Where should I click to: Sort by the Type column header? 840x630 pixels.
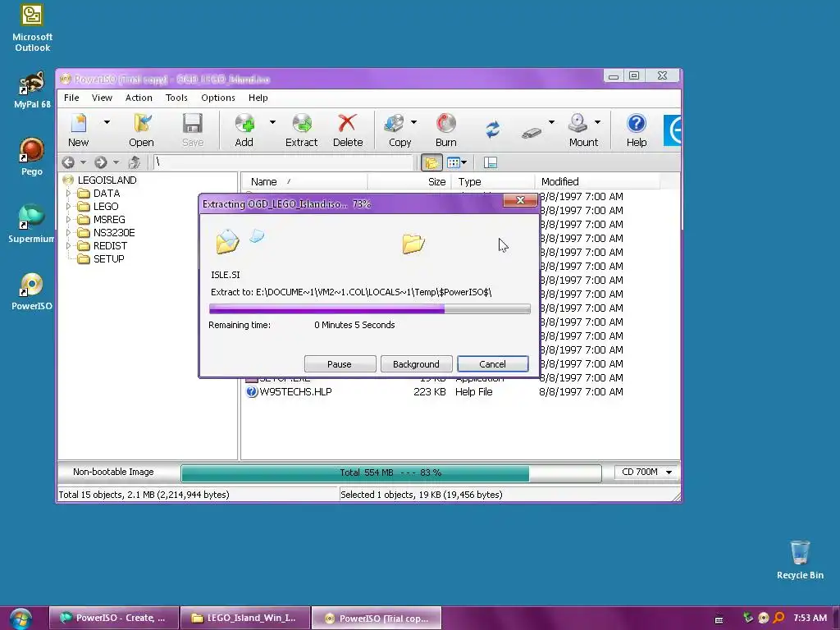click(x=493, y=181)
